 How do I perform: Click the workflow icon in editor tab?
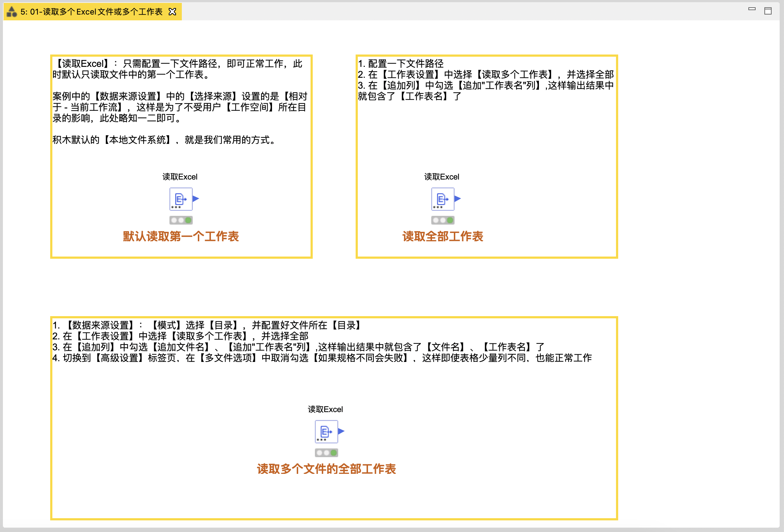tap(12, 12)
